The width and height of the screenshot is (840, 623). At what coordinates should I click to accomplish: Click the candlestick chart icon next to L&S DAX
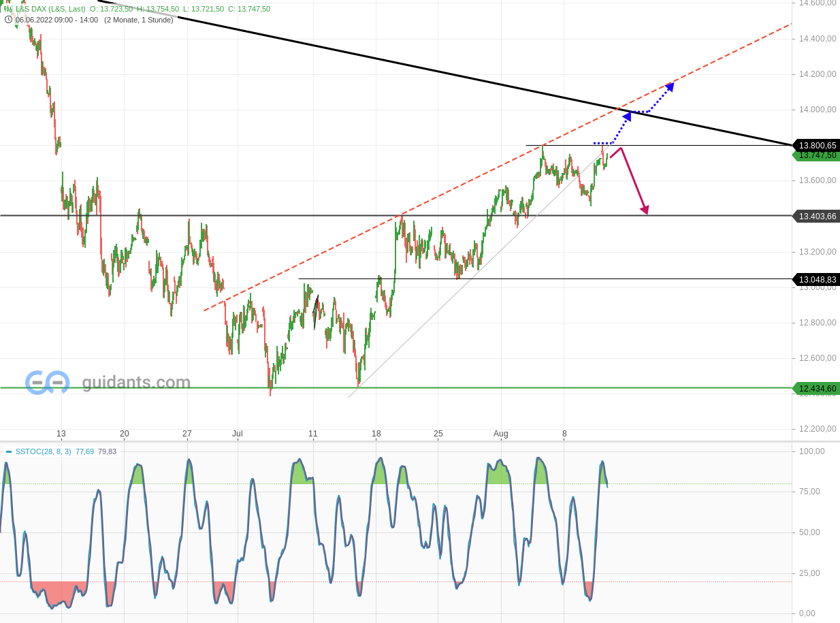pos(7,9)
